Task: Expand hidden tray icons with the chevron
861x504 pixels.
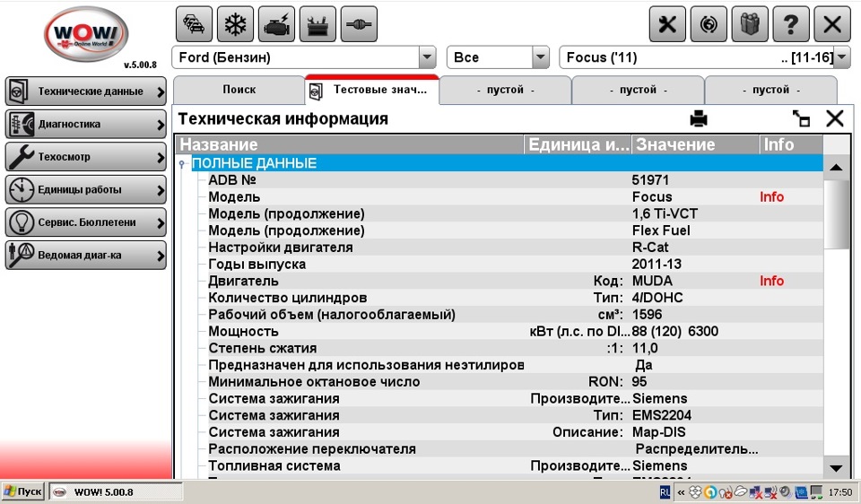Action: click(681, 492)
